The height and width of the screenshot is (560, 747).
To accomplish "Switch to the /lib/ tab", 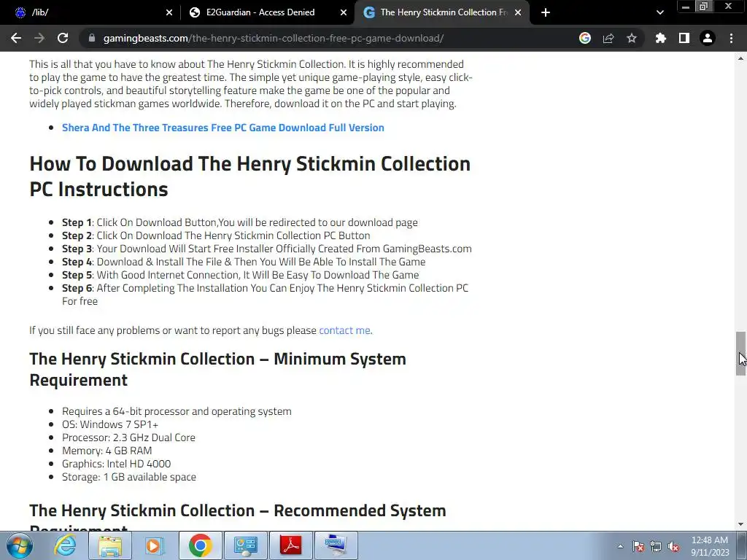I will point(90,12).
